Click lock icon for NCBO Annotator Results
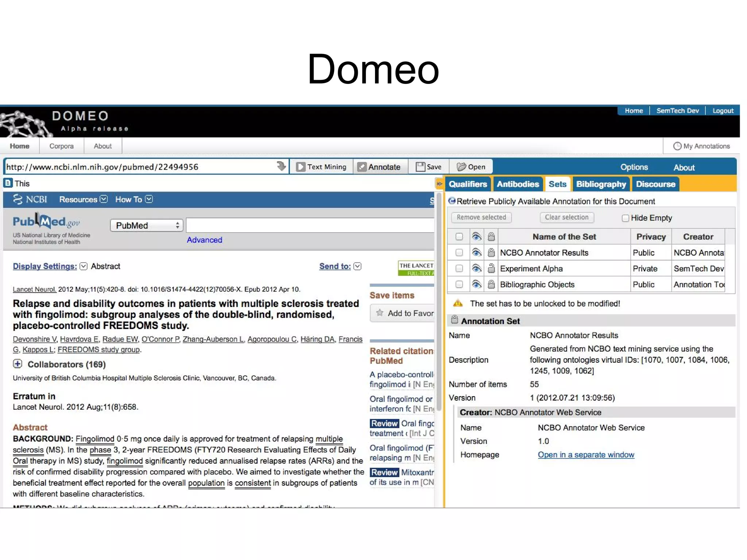The width and height of the screenshot is (747, 560). [x=491, y=252]
